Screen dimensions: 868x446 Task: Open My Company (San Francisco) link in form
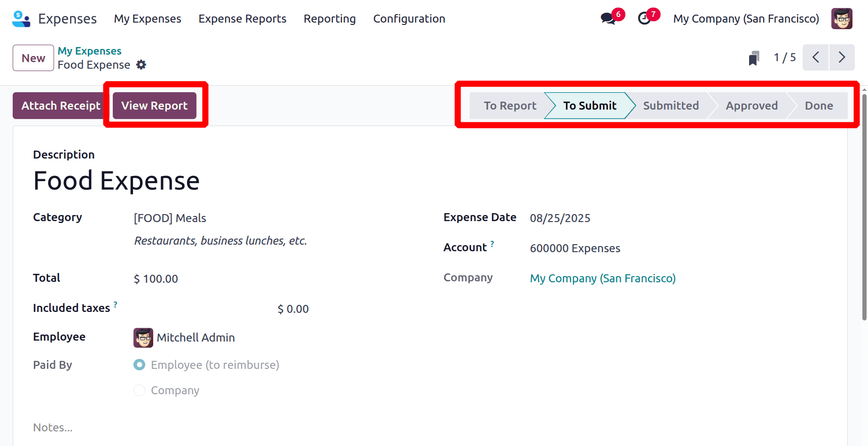(x=603, y=279)
